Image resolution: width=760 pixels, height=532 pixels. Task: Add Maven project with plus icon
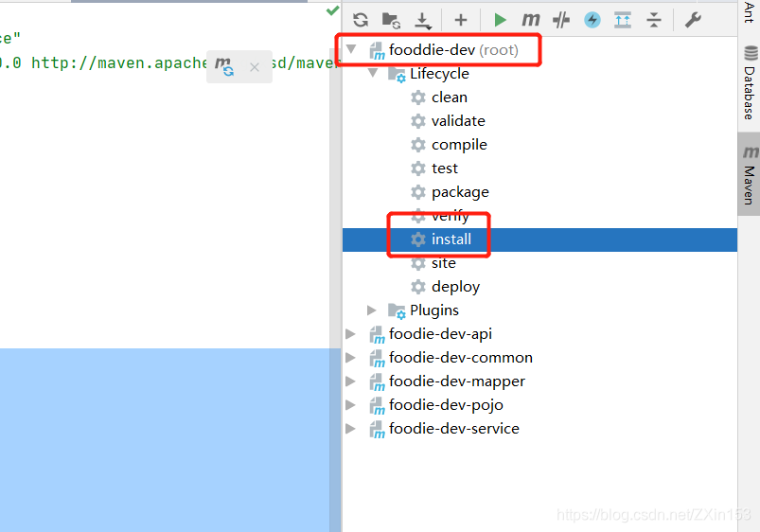pos(461,20)
